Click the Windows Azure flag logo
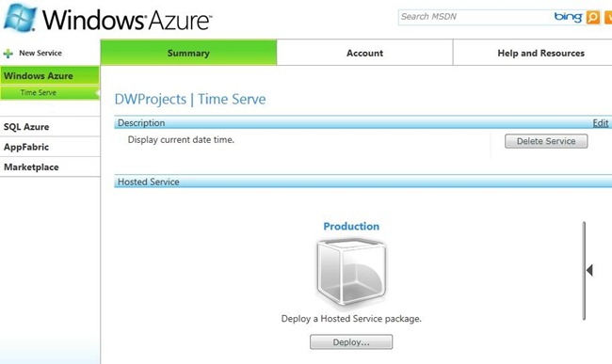 click(x=20, y=17)
